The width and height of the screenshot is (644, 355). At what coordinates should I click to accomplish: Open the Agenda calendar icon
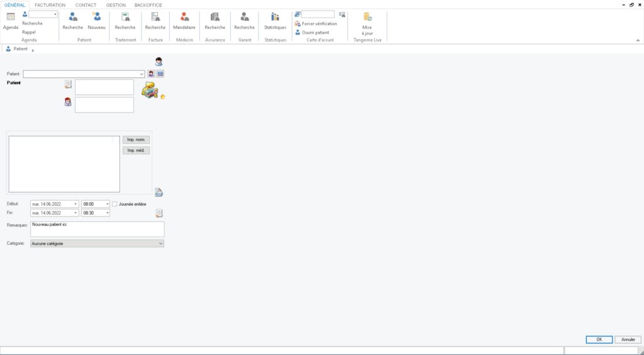[11, 18]
